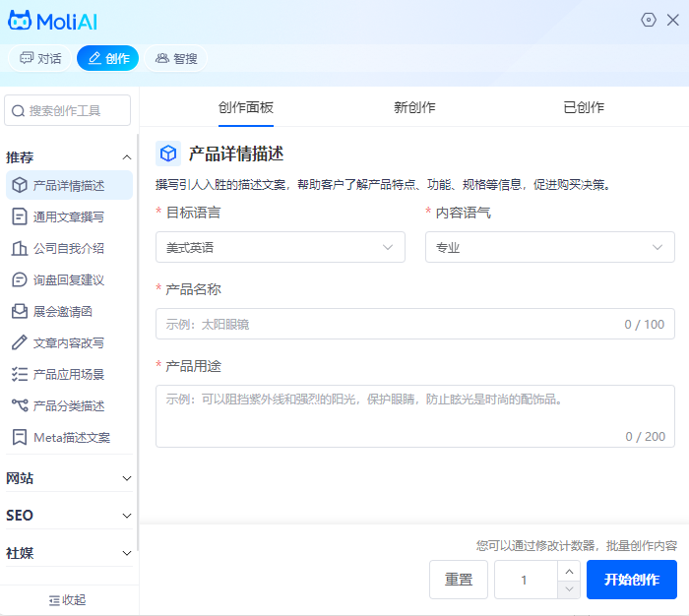The height and width of the screenshot is (616, 689).
Task: Open 询盘回复建议 tool
Action: point(68,279)
